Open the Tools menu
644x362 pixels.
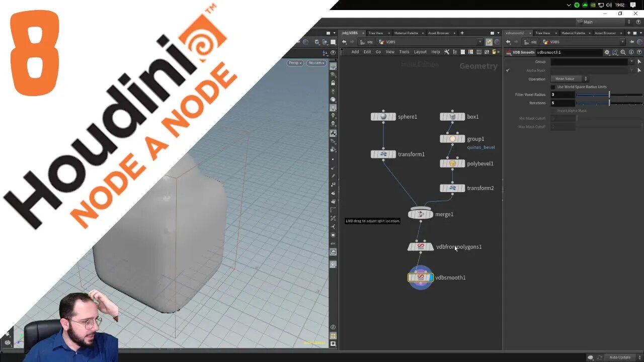tap(405, 52)
